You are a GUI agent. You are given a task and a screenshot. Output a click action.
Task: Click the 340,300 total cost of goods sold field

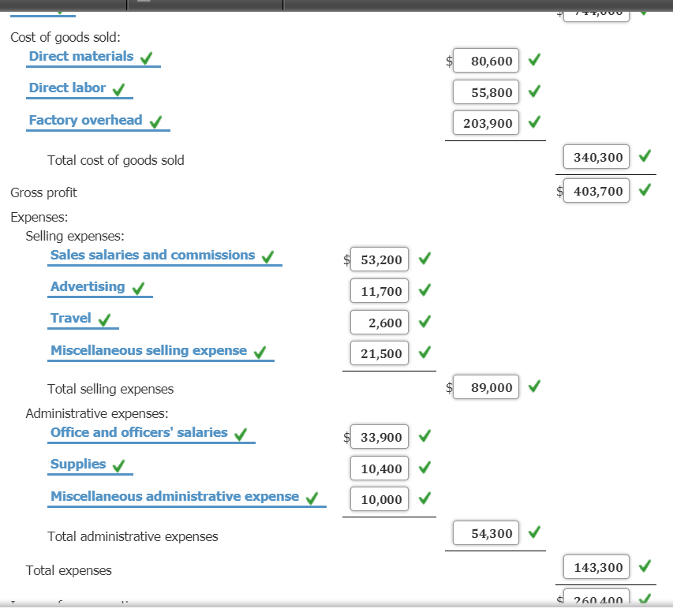tap(596, 157)
